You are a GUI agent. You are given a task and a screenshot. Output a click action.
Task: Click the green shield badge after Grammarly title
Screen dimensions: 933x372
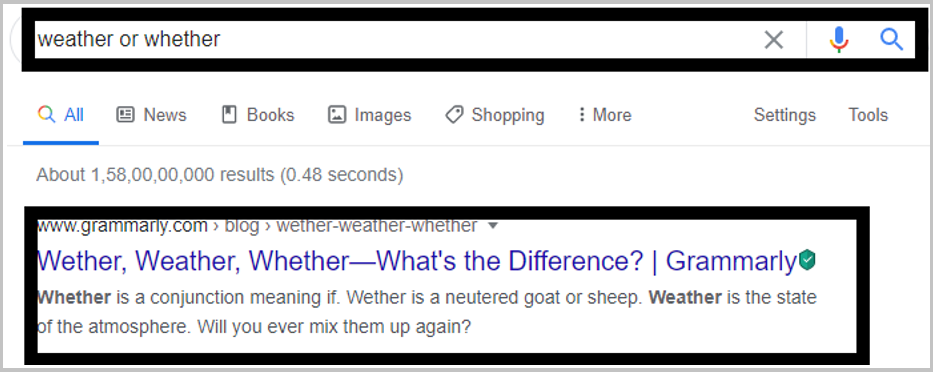point(807,260)
